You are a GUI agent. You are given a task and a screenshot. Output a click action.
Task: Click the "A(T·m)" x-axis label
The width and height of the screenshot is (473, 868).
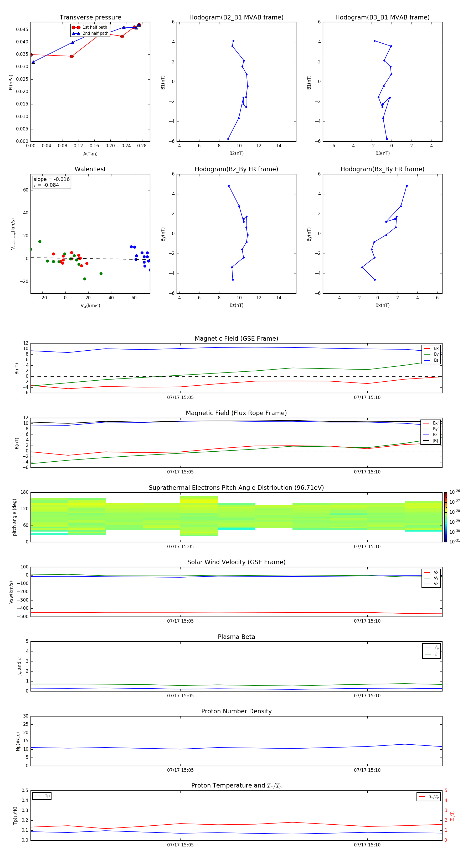coord(90,154)
